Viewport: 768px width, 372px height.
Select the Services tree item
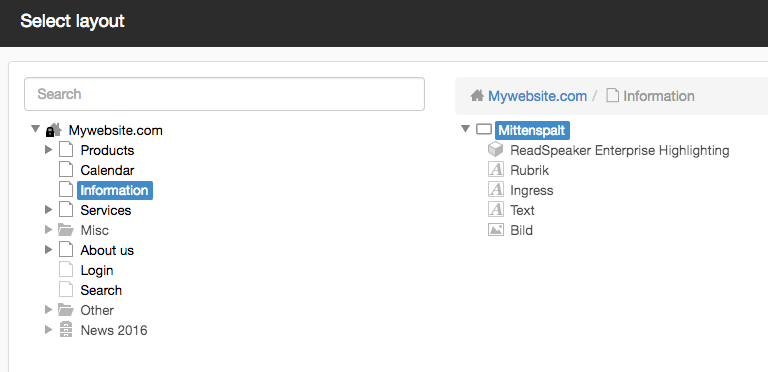(x=106, y=210)
